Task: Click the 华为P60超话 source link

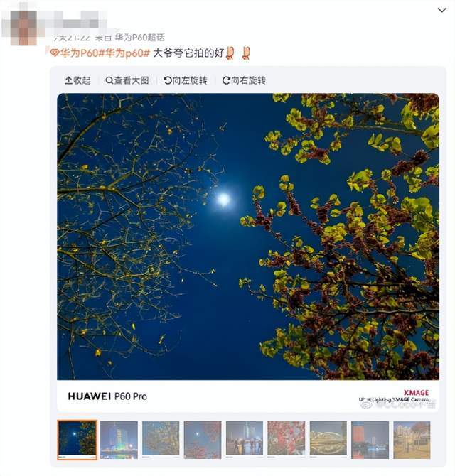Action: pyautogui.click(x=140, y=38)
